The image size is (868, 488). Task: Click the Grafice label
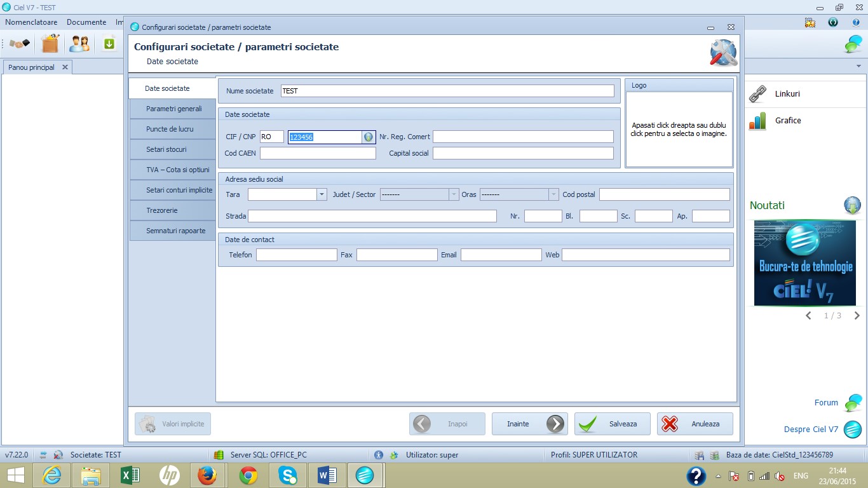pos(788,121)
